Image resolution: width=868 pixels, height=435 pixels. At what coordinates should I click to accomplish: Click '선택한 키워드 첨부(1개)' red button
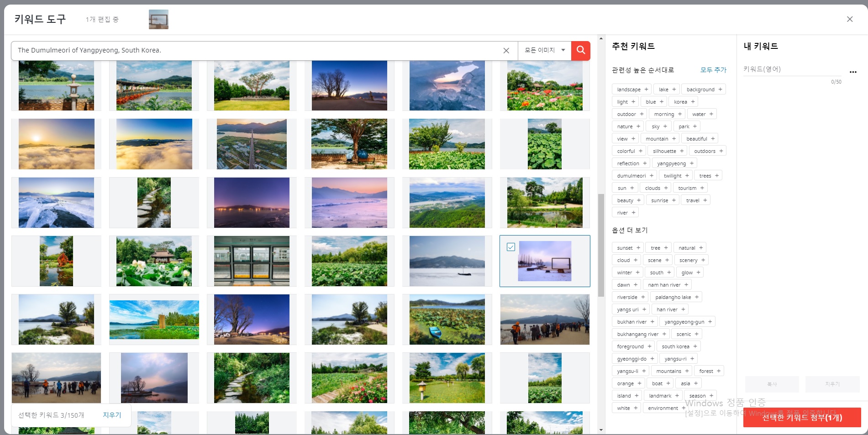tap(802, 417)
